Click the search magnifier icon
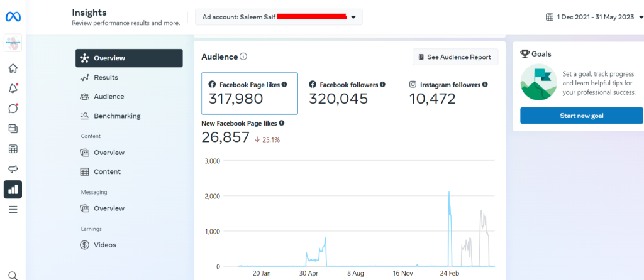This screenshot has width=644, height=280. 13,274
